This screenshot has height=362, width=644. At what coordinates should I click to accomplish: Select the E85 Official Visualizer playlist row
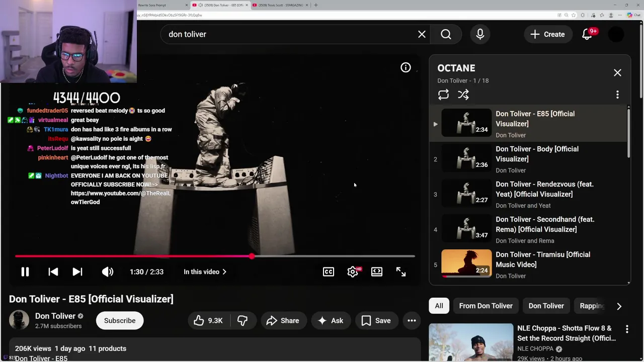pos(528,124)
